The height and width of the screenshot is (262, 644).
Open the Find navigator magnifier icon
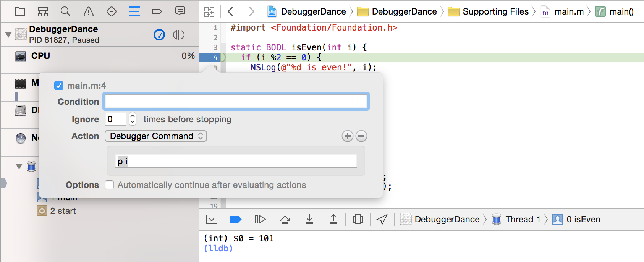65,11
